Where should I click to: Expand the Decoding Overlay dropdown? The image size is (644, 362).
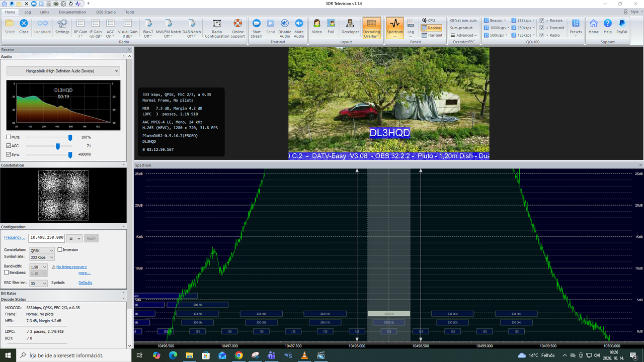[x=372, y=36]
